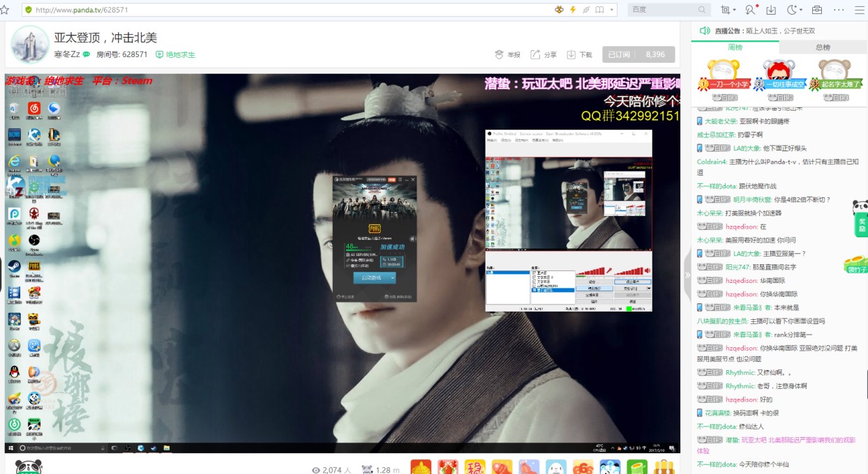868x474 pixels.
Task: Click the Windows Start button in stream
Action: pos(10,448)
